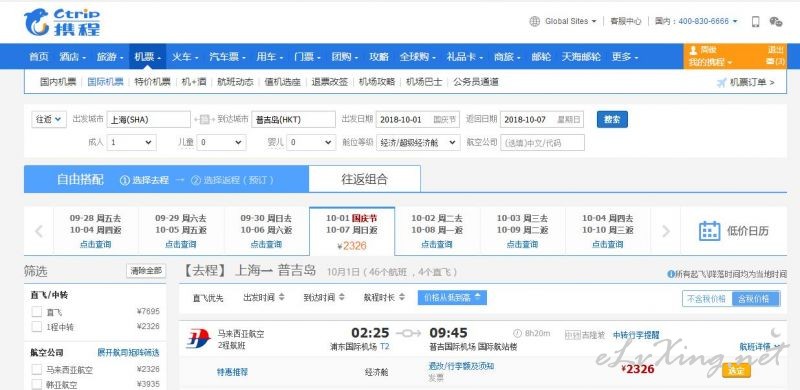This screenshot has width=800, height=390.
Task: Click the 搜索 search button
Action: click(612, 119)
